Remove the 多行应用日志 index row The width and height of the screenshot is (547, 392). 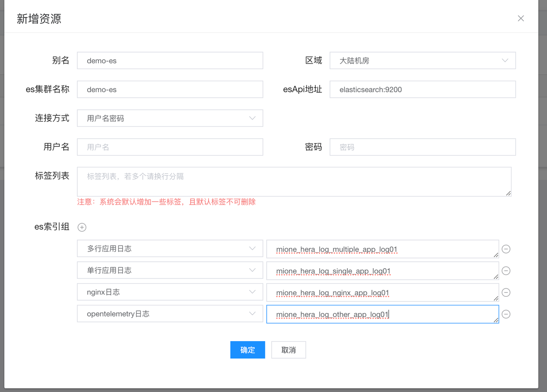(x=506, y=249)
